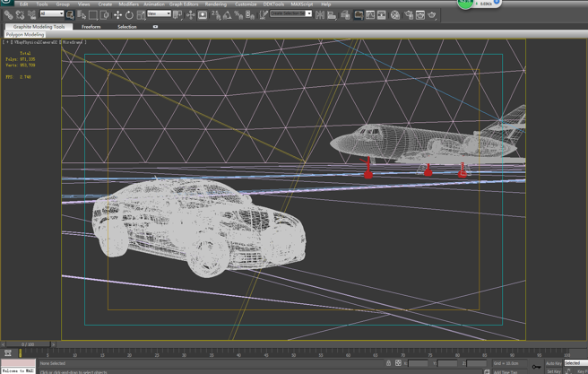Click the time slider 0 / 100 handle
588x374 pixels.
[x=28, y=344]
